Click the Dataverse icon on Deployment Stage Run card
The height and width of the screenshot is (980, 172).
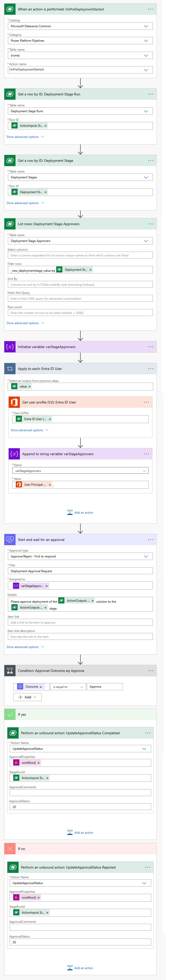[10, 94]
